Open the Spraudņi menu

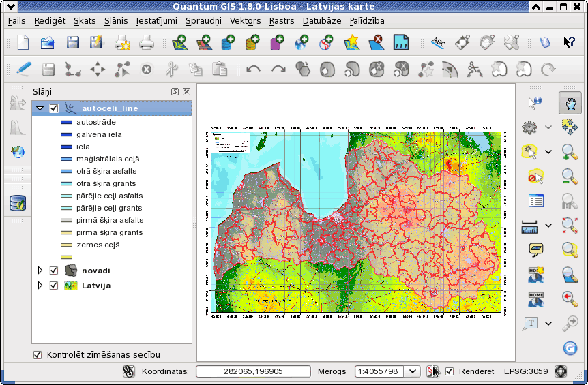pos(204,21)
